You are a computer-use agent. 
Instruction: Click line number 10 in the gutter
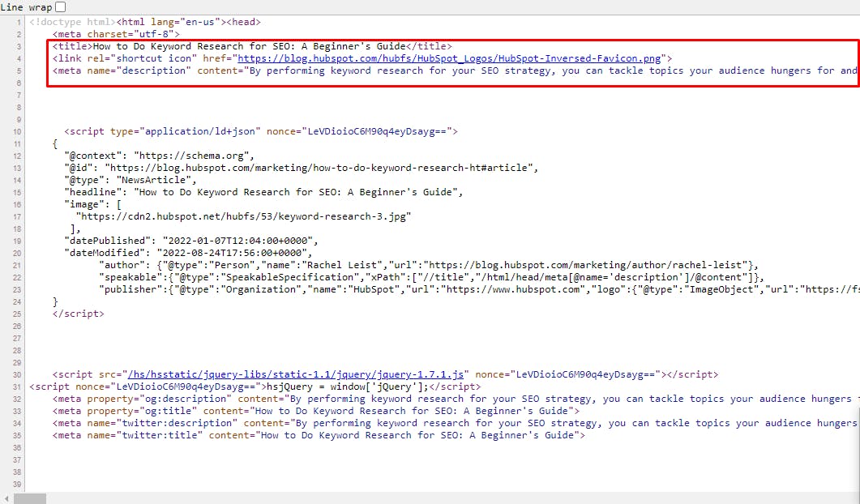click(x=17, y=132)
